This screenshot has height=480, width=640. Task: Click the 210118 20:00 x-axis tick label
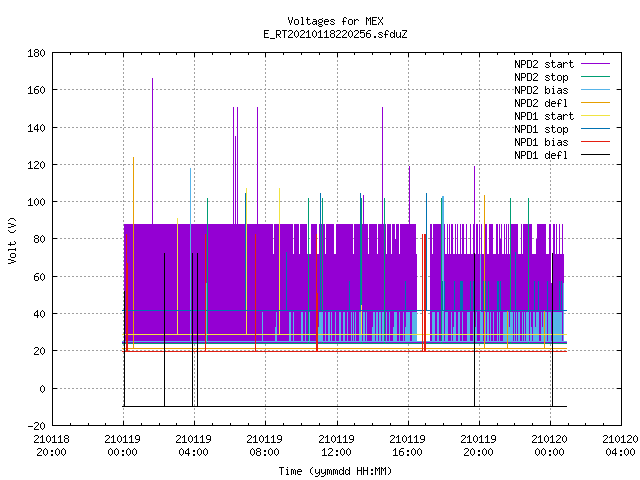pos(51,446)
